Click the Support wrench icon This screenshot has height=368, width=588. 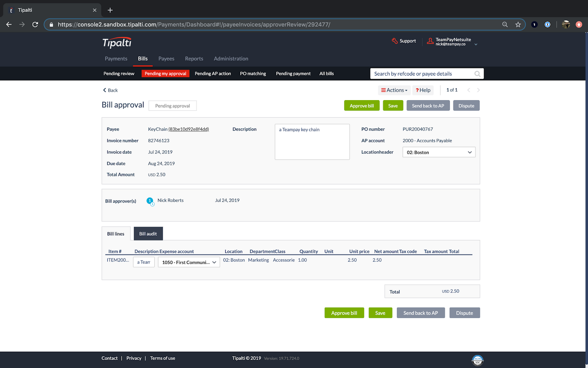click(395, 41)
